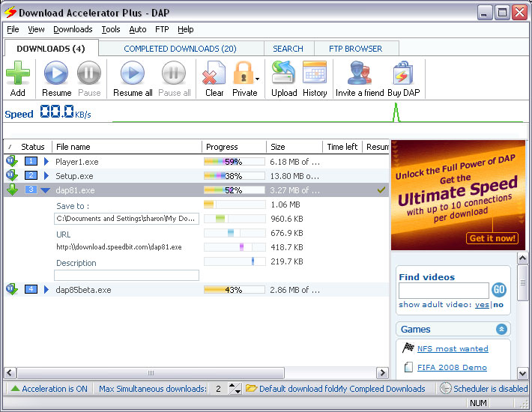This screenshot has height=412, width=532.
Task: Click the Buy DAP icon
Action: click(403, 74)
